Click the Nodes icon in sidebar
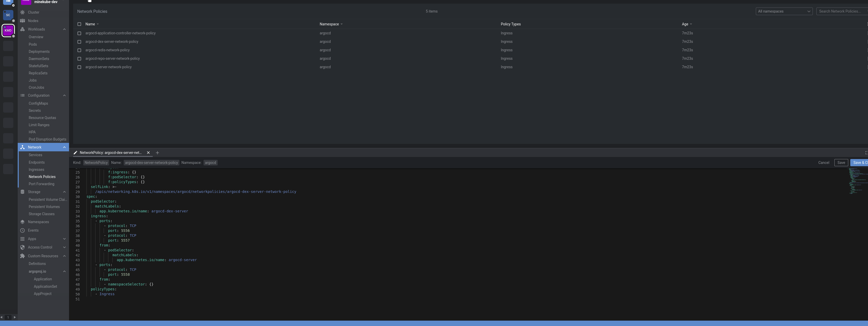Screen dimensions: 868x326 click(x=22, y=21)
